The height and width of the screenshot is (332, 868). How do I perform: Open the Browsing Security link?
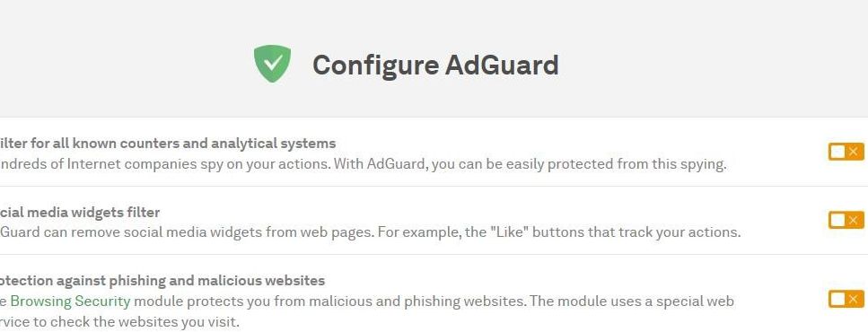(70, 301)
